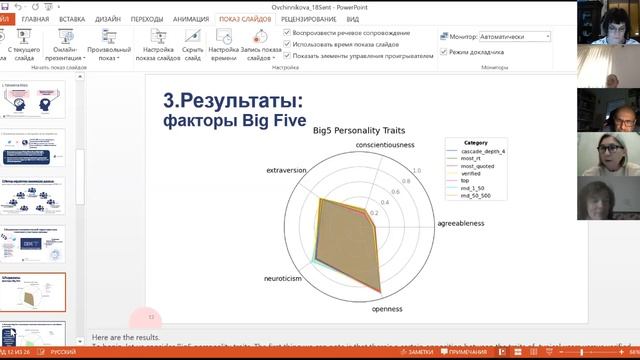Open Настройка показа слайдов dialog

pyautogui.click(x=158, y=45)
